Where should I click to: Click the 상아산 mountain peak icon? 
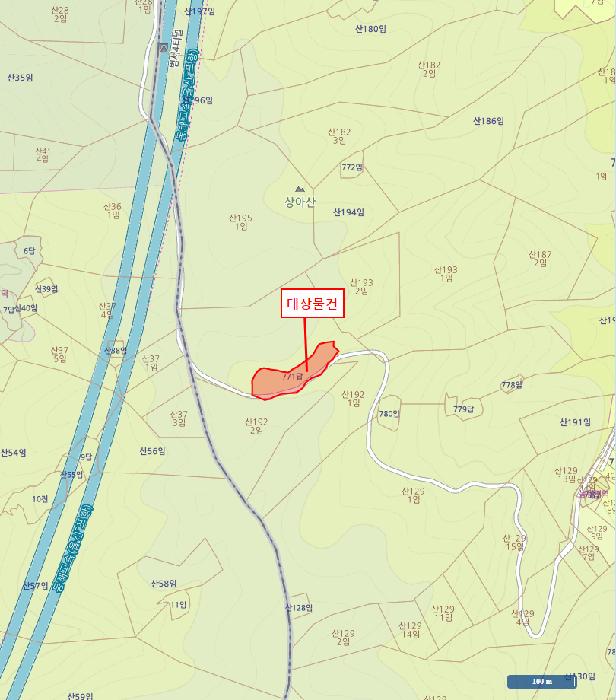[x=300, y=189]
